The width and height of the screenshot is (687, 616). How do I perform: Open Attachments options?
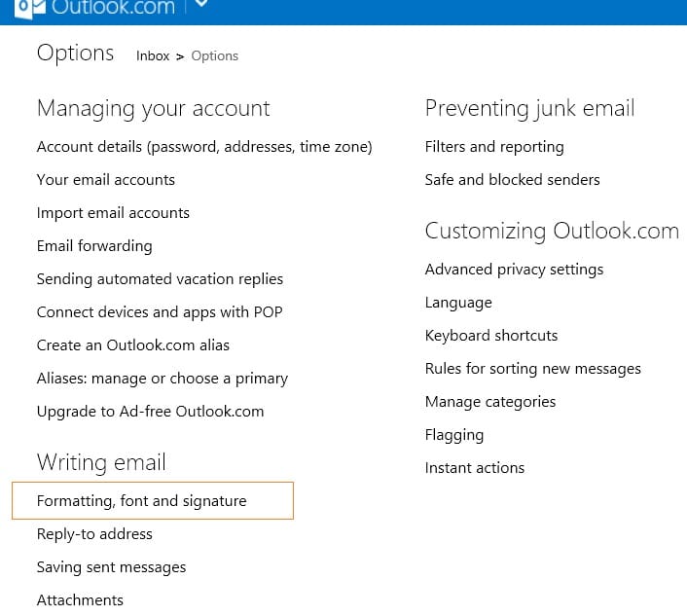tap(80, 600)
